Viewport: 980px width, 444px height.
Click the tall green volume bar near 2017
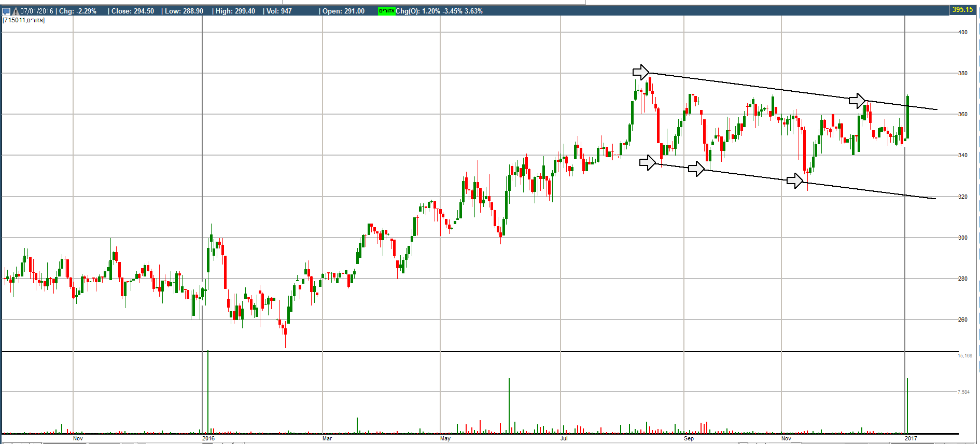tap(907, 406)
